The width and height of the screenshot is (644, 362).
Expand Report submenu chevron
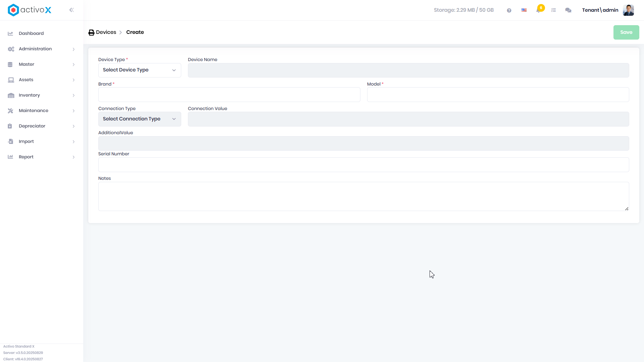click(73, 157)
